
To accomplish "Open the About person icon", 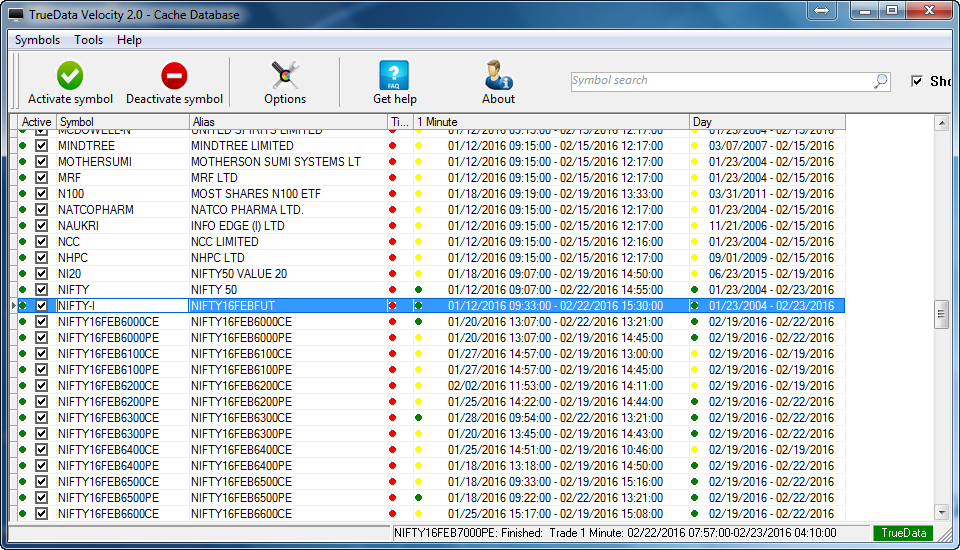I will click(x=498, y=75).
